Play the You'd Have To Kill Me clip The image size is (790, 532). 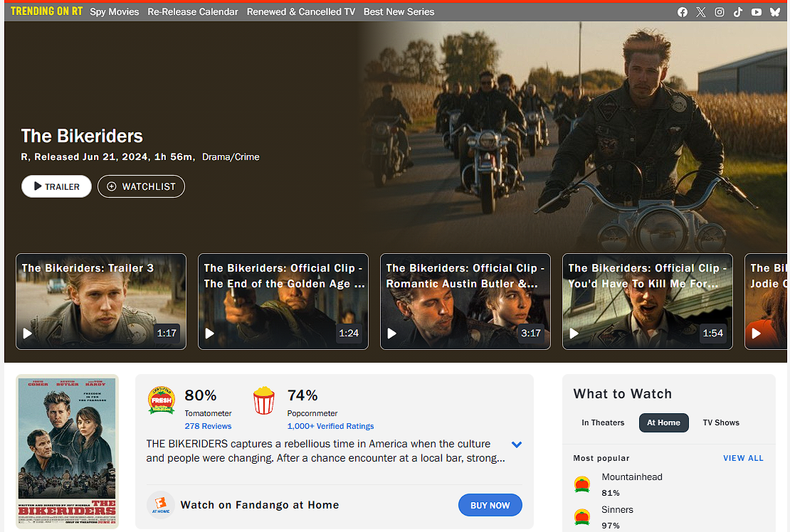[x=648, y=302]
